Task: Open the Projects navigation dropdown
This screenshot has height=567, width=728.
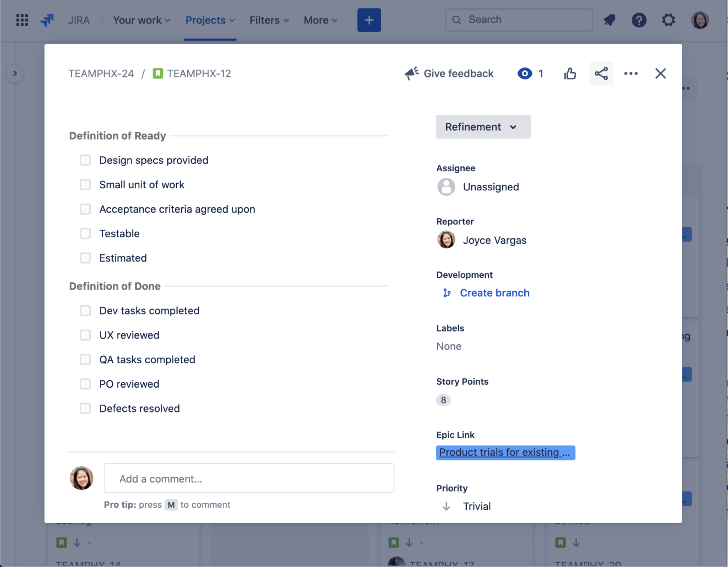Action: pyautogui.click(x=210, y=20)
